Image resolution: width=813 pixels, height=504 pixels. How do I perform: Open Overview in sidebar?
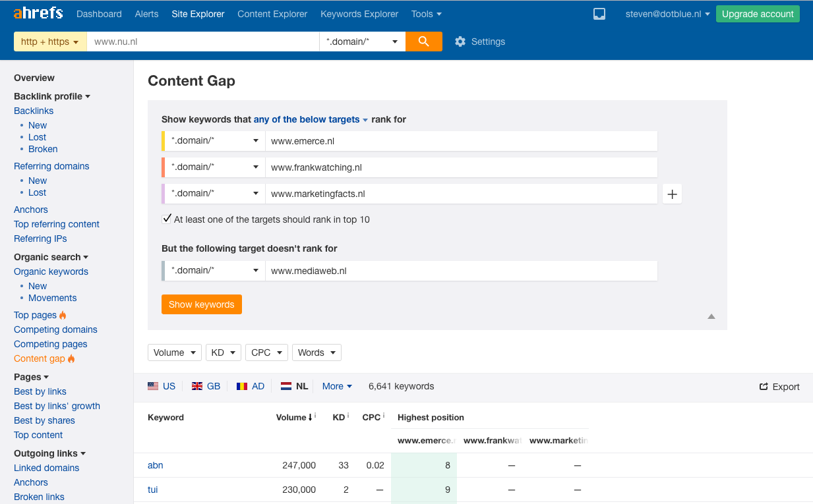[34, 78]
